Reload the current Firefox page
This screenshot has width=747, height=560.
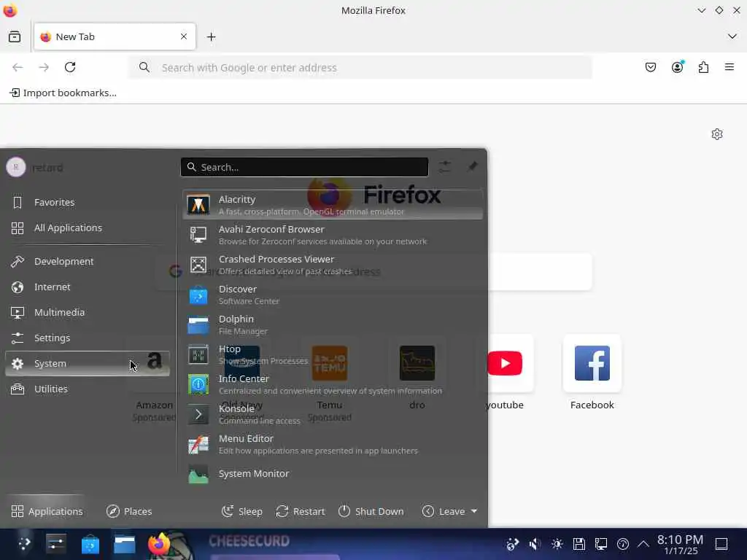coord(70,67)
